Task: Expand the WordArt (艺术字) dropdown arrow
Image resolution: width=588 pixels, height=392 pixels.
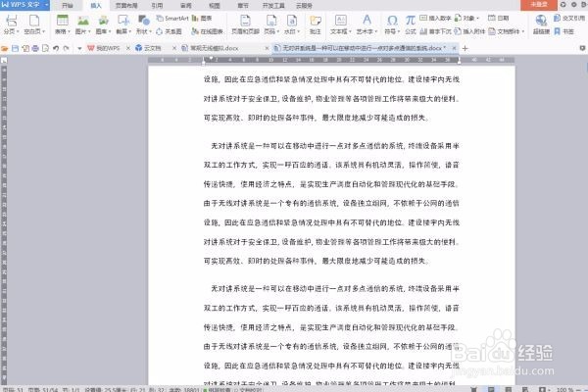Action: point(375,31)
